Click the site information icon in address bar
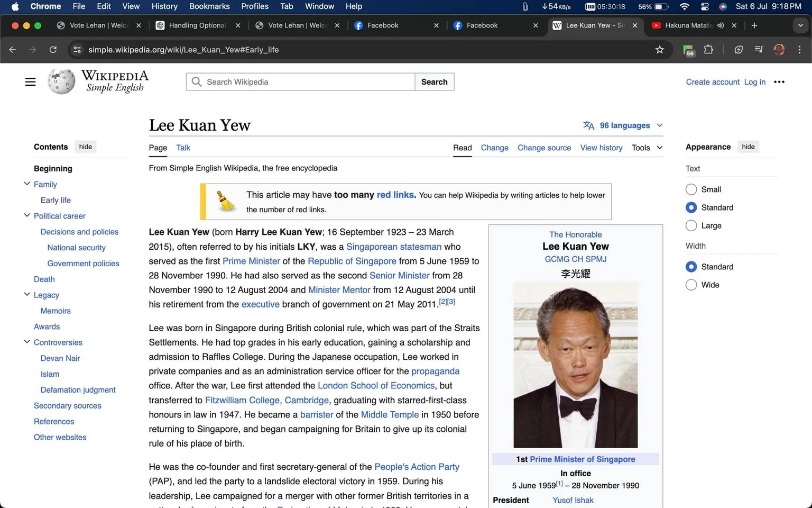812x508 pixels. 77,50
